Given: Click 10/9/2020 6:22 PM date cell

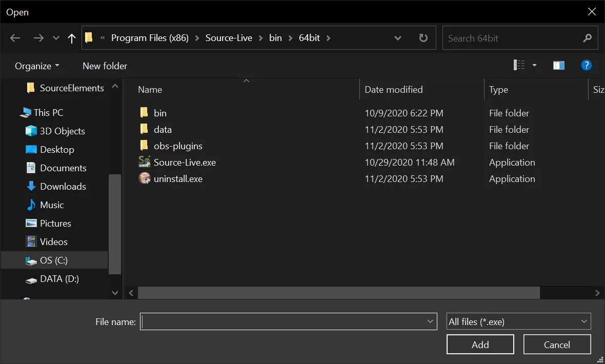Looking at the screenshot, I should click(404, 113).
